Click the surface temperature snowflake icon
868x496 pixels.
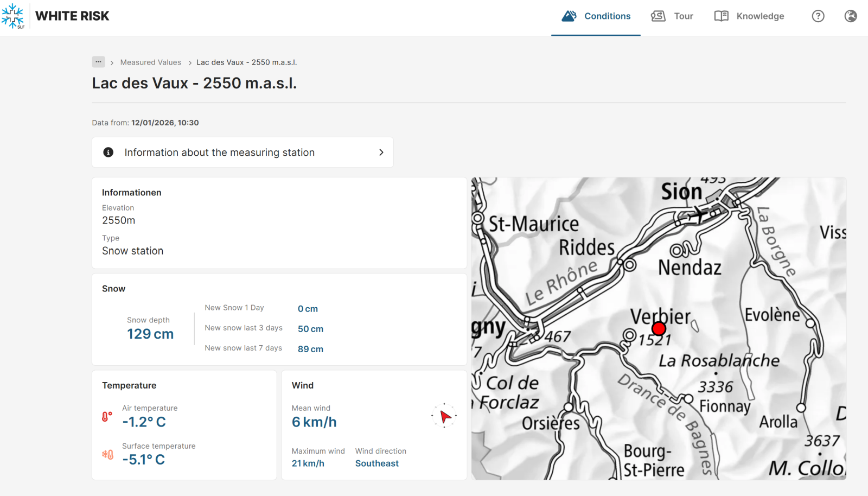click(107, 455)
